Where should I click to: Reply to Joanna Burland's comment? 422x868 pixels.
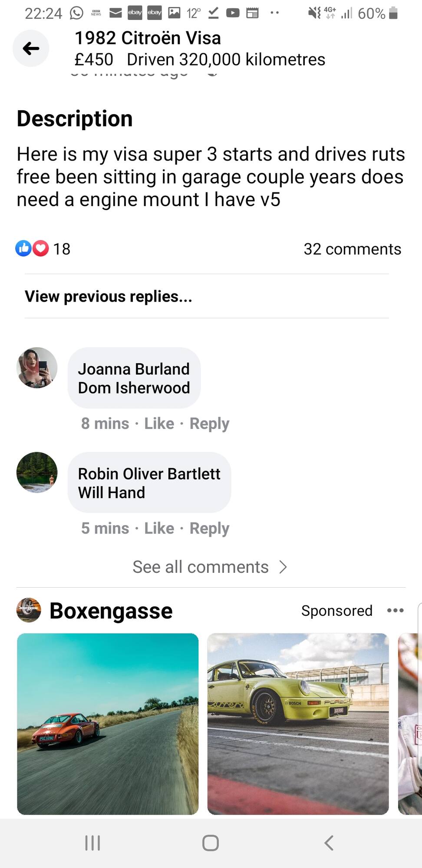[209, 424]
